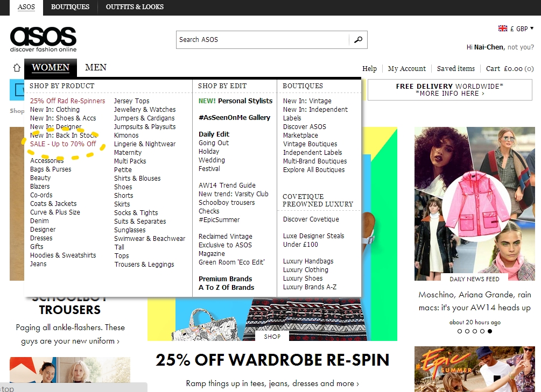Viewport: 541px width, 392px height.
Task: Open Swimwear & Beachwear
Action: coord(150,239)
